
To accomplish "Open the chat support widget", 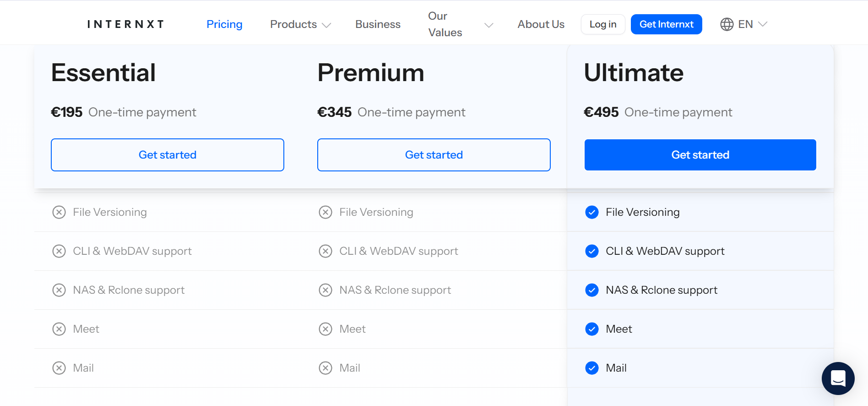I will pos(838,378).
